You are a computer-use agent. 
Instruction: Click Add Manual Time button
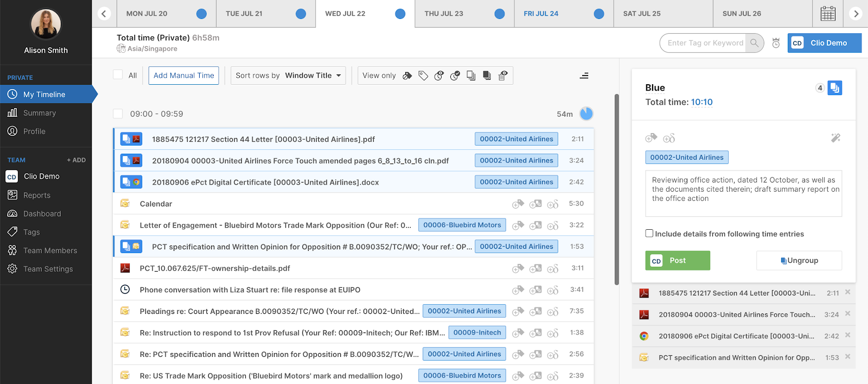[184, 75]
